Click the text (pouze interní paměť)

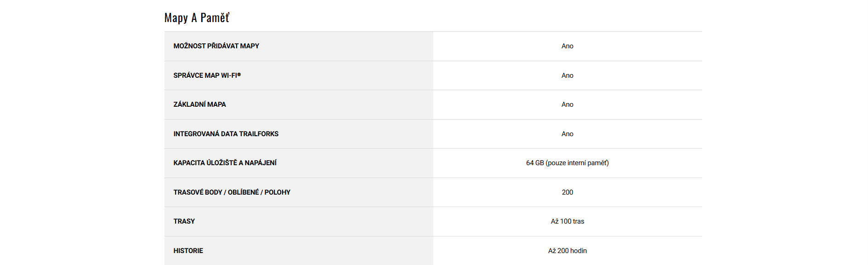tap(577, 163)
